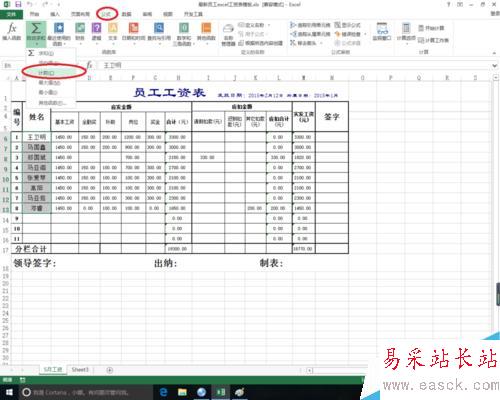Click the vertical scrollbar thumb

pyautogui.click(x=498, y=294)
